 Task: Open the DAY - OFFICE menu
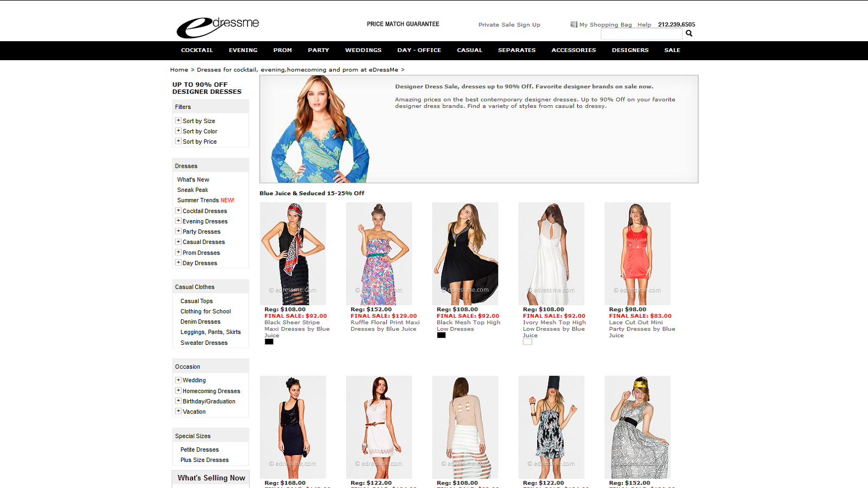419,50
